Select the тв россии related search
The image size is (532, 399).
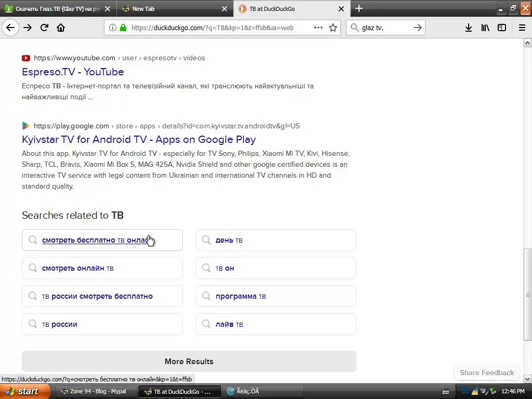102,324
